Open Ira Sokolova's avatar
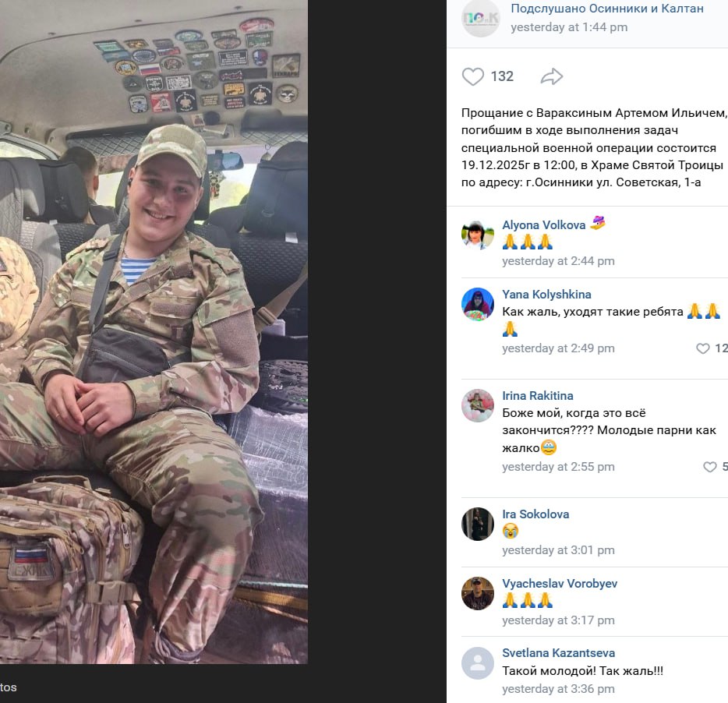728x703 pixels. 478,524
